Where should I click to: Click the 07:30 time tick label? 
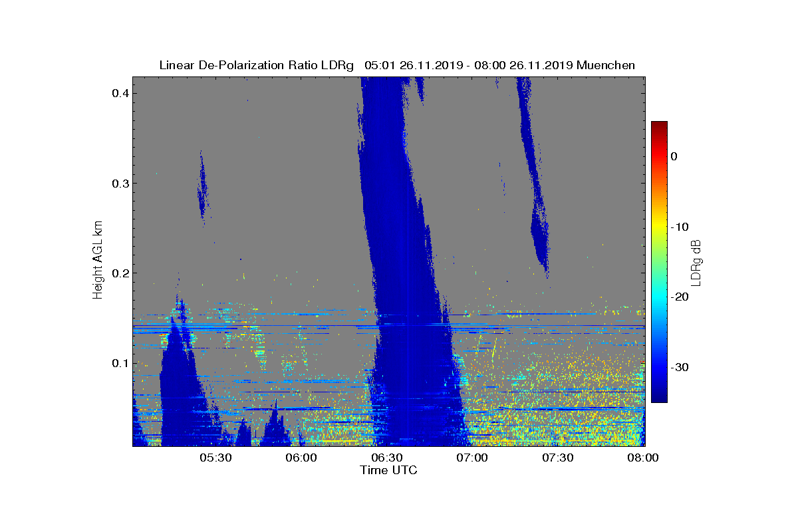coord(559,458)
